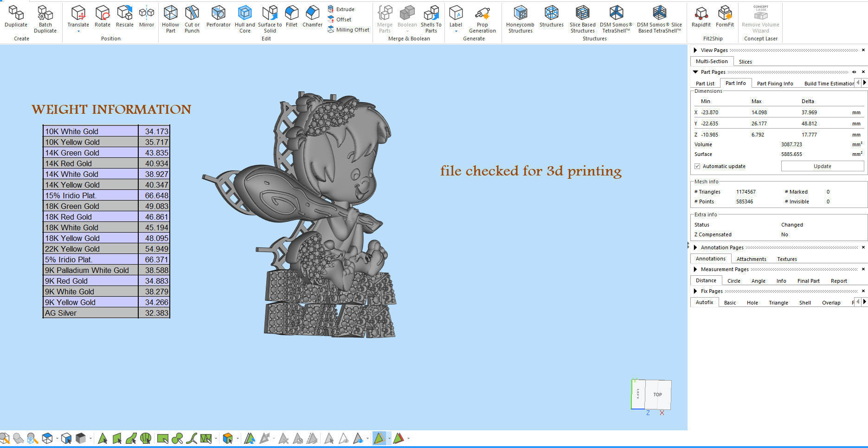Switch to the Slices tab
Viewport: 868px width, 448px height.
745,62
